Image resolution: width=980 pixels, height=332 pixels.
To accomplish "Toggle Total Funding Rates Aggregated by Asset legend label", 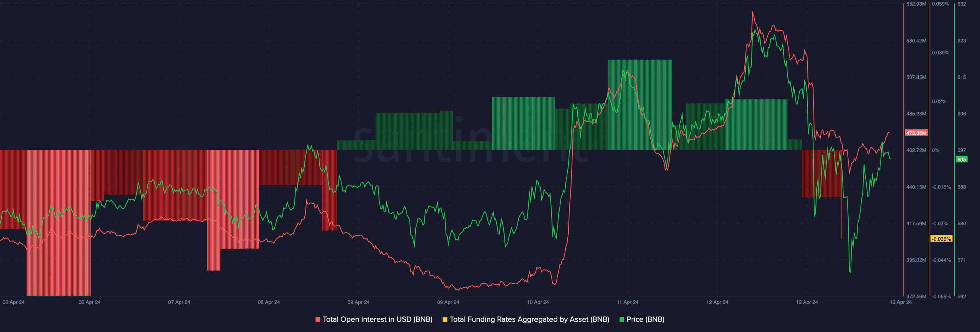I will click(529, 319).
